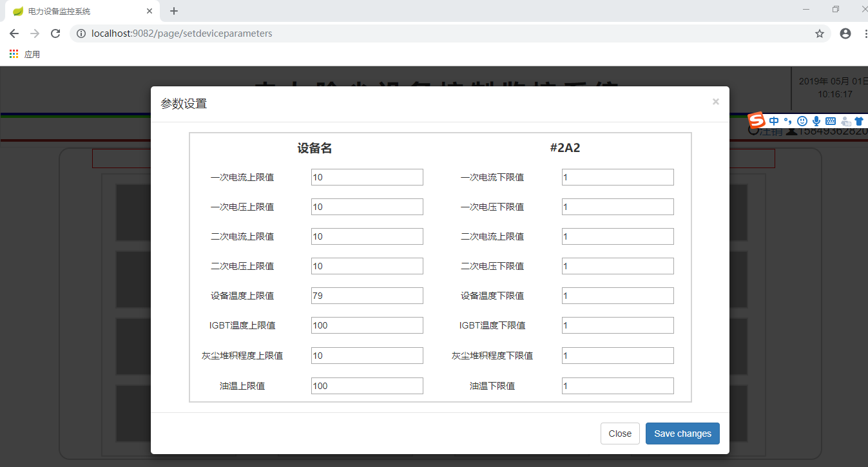
Task: Bookmark this page with the star icon
Action: coord(820,33)
